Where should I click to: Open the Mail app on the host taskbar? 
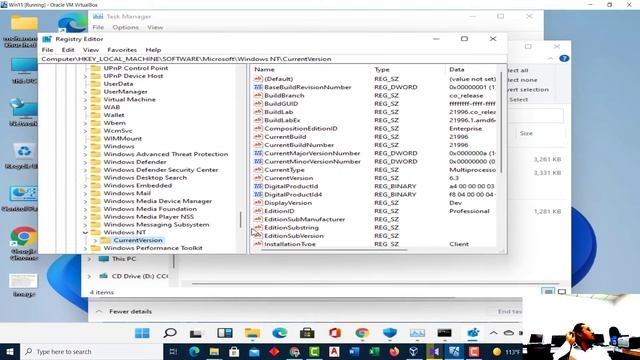coord(254,351)
